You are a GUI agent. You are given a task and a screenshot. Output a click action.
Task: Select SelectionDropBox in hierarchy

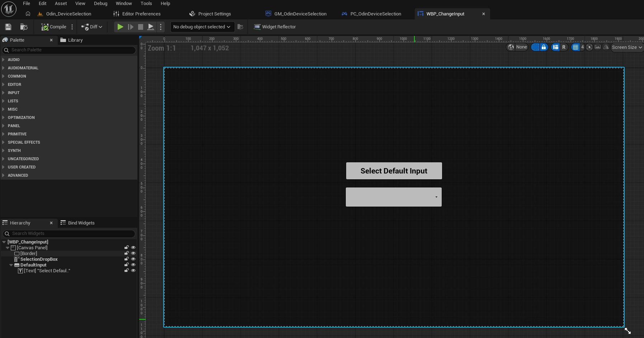36,259
